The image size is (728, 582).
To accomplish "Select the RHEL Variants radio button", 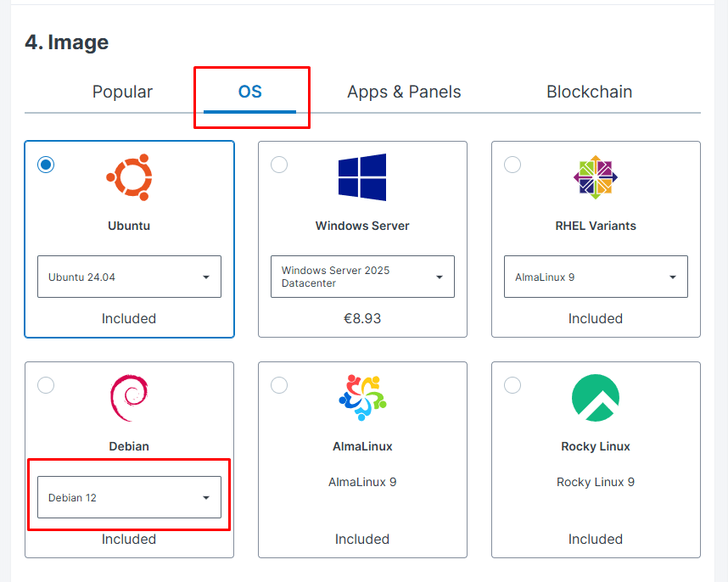I will [x=512, y=165].
